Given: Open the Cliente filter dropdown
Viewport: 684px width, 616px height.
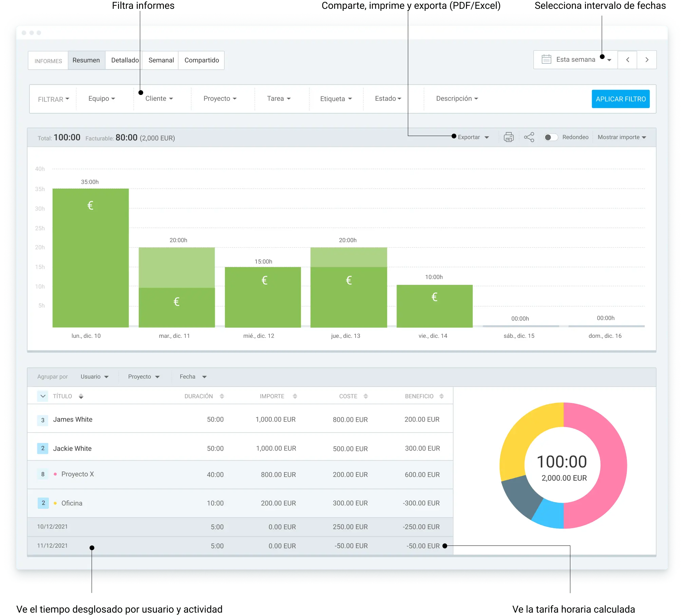Looking at the screenshot, I should tap(159, 98).
